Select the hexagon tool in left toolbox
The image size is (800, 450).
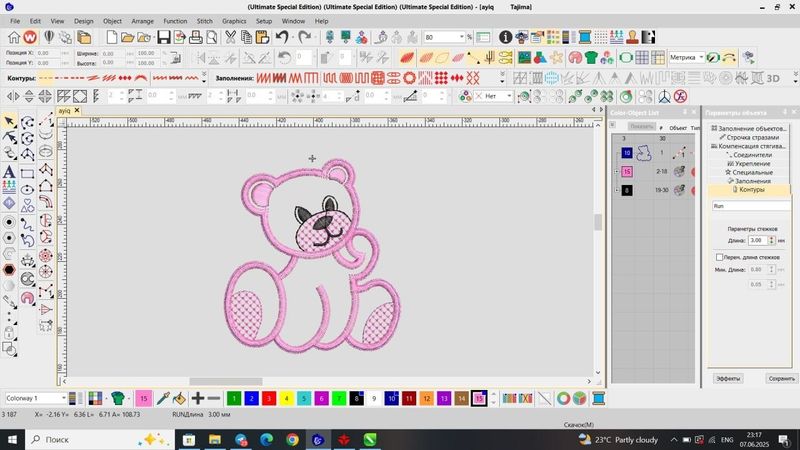point(9,270)
